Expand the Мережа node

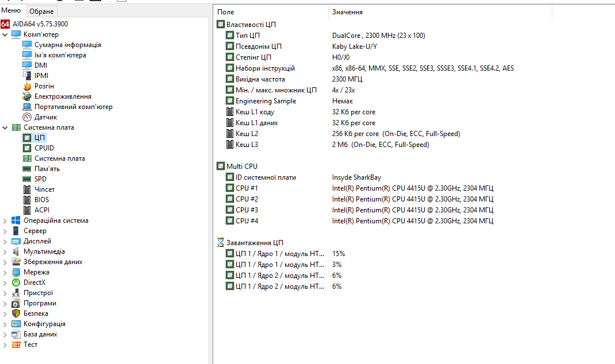point(5,272)
